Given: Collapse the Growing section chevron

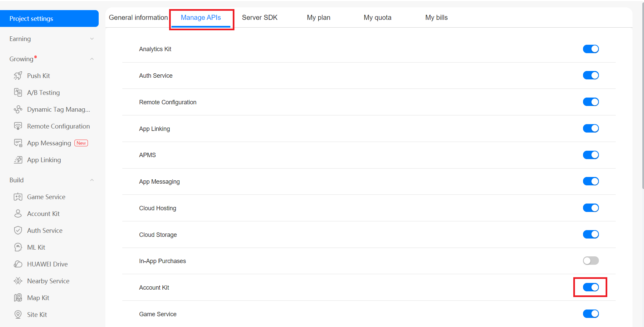Looking at the screenshot, I should (x=92, y=59).
